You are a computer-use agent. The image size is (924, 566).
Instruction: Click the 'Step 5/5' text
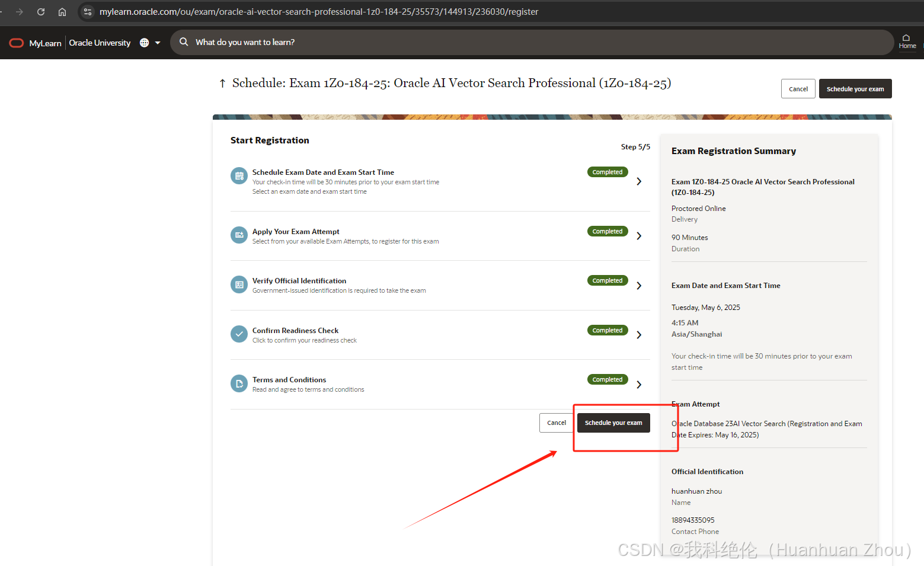pyautogui.click(x=635, y=147)
